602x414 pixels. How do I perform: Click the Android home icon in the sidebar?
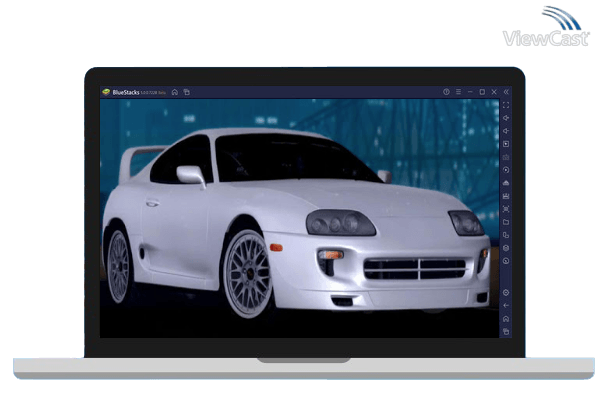pyautogui.click(x=506, y=319)
